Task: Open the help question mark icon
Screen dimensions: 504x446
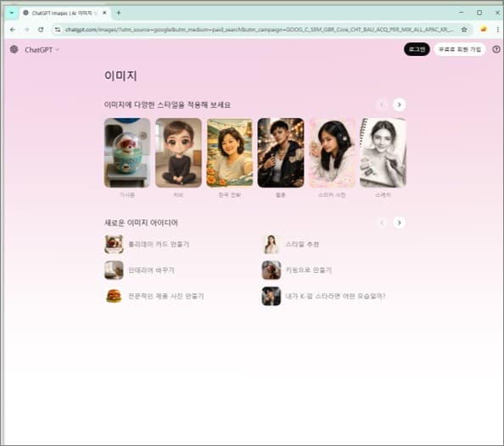Action: [x=496, y=49]
